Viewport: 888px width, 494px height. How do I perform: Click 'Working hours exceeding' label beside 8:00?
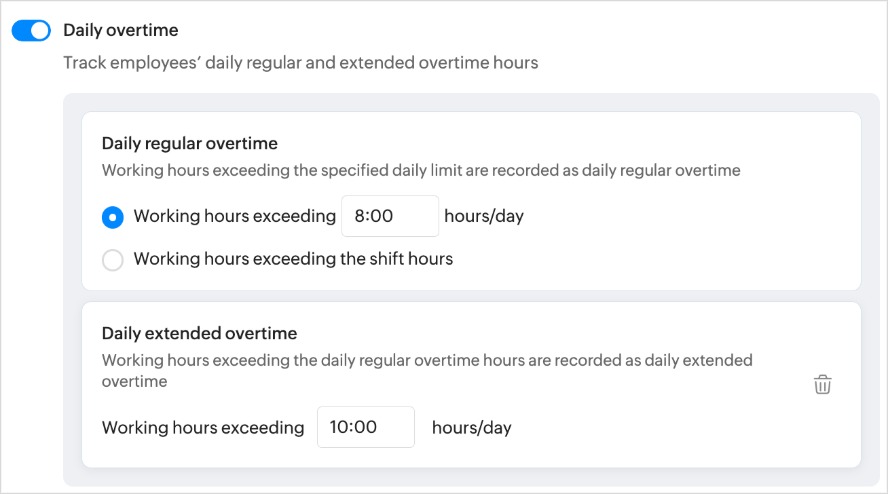tap(234, 216)
